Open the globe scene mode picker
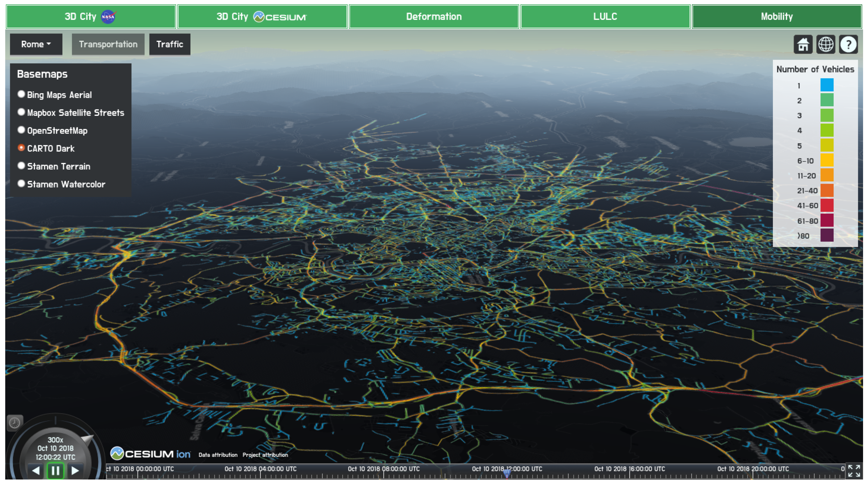Viewport: 868px width, 483px height. [826, 45]
